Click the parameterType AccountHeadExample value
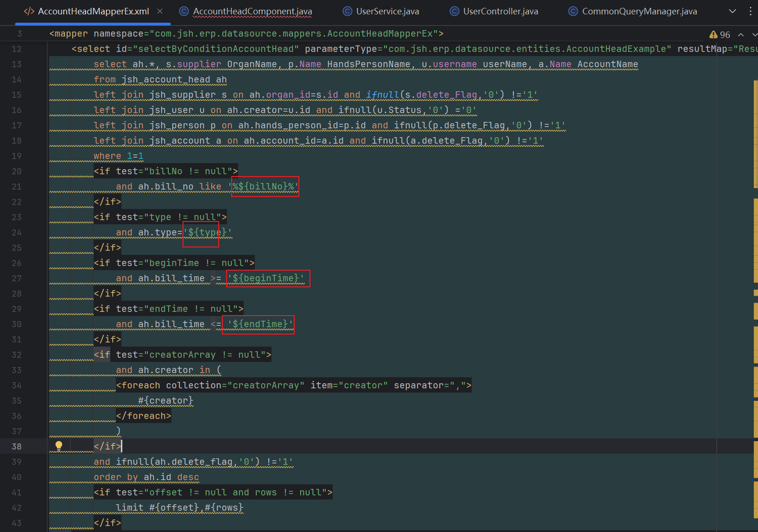The width and height of the screenshot is (758, 532). tap(527, 49)
